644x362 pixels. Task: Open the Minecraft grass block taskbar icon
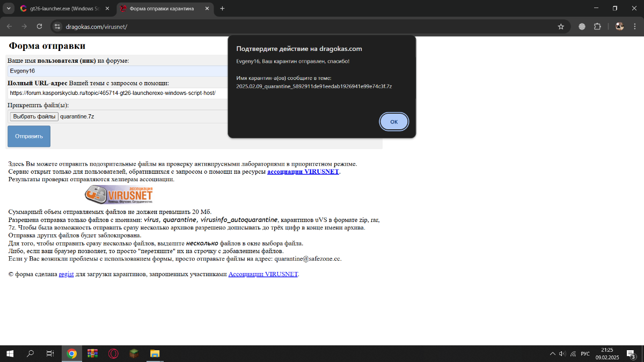click(x=134, y=353)
